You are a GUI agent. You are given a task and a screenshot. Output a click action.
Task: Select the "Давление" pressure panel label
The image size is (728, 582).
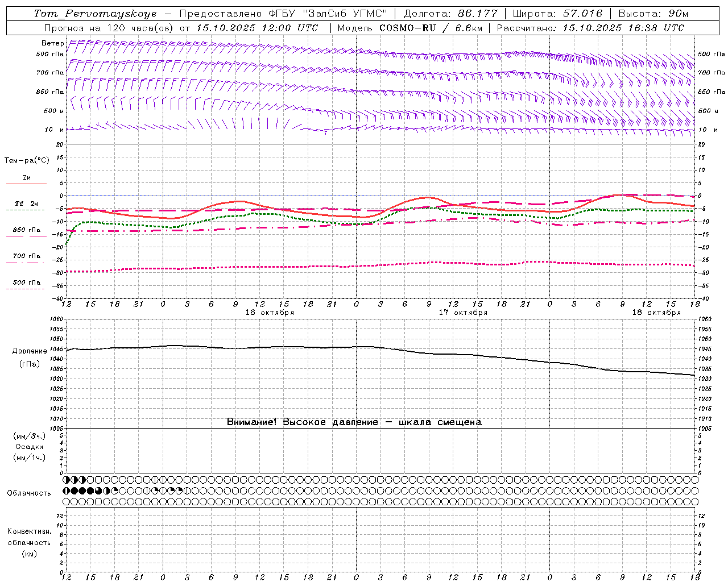click(30, 351)
